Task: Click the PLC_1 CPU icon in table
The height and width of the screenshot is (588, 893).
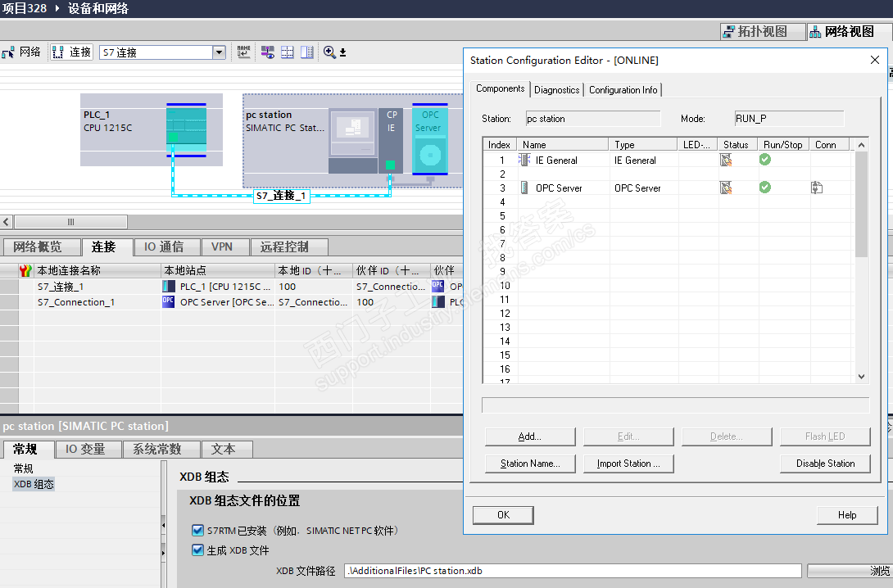Action: tap(169, 287)
